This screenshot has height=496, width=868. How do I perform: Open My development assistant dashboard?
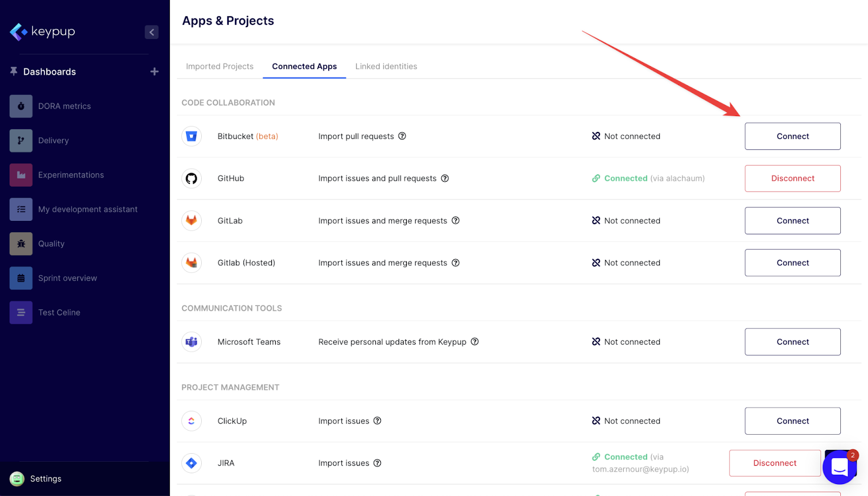tap(87, 209)
